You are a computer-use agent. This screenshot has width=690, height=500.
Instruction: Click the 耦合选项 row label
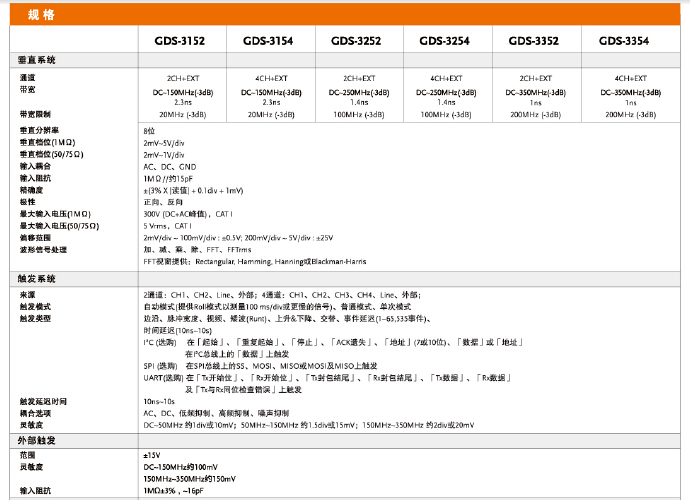pos(35,412)
